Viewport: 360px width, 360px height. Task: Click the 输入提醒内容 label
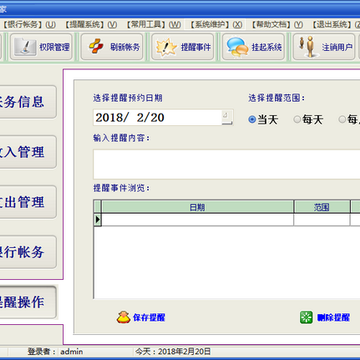click(122, 138)
